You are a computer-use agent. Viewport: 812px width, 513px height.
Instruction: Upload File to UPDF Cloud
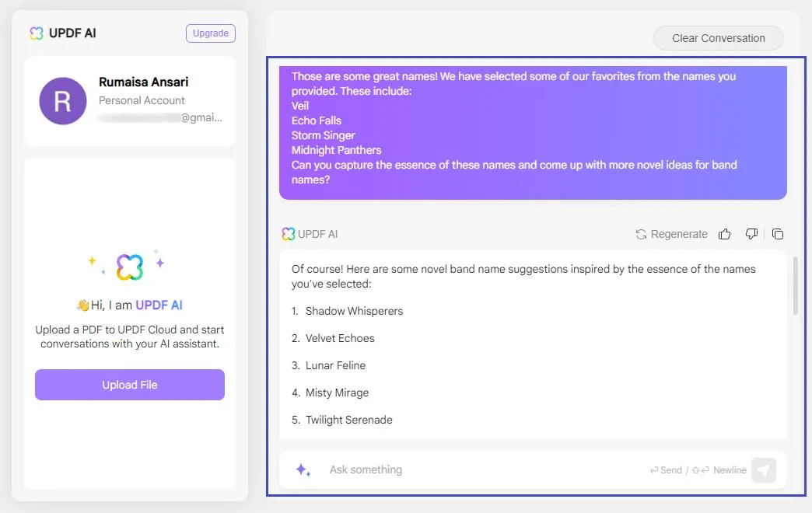point(130,385)
